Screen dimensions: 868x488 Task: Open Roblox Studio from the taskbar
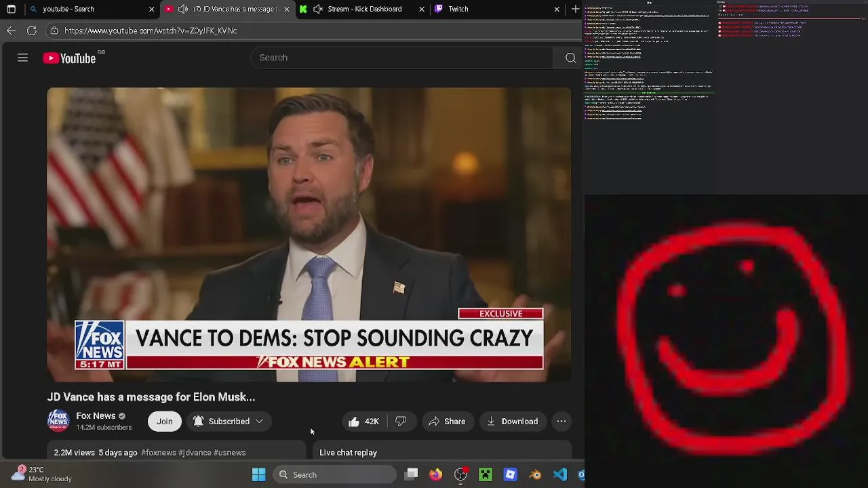coord(511,474)
